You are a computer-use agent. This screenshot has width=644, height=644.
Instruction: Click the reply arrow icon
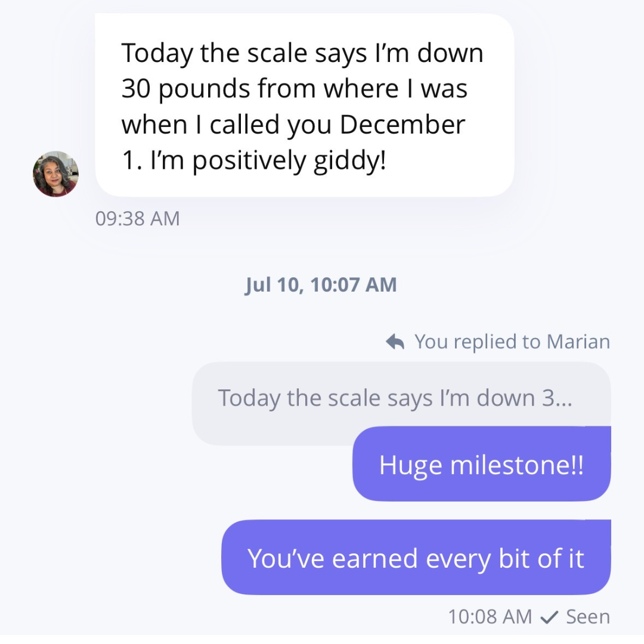[395, 342]
